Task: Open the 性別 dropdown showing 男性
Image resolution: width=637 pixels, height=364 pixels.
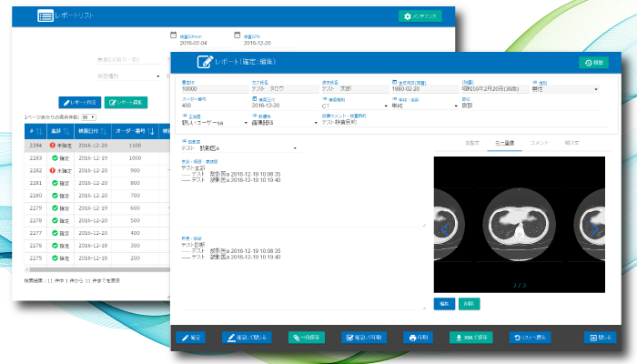Action: click(x=563, y=89)
